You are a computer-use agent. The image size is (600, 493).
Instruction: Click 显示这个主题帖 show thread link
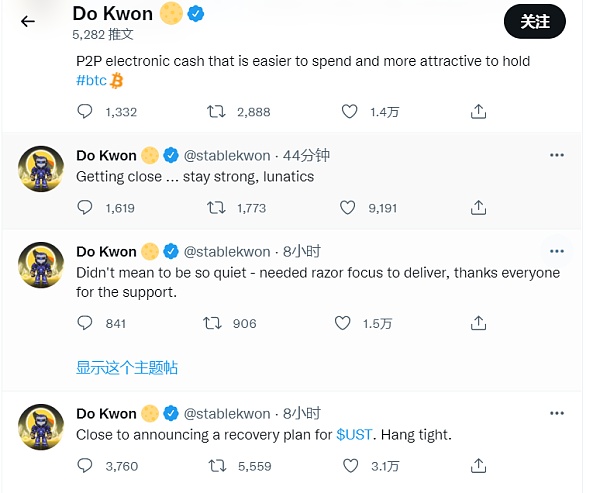127,367
